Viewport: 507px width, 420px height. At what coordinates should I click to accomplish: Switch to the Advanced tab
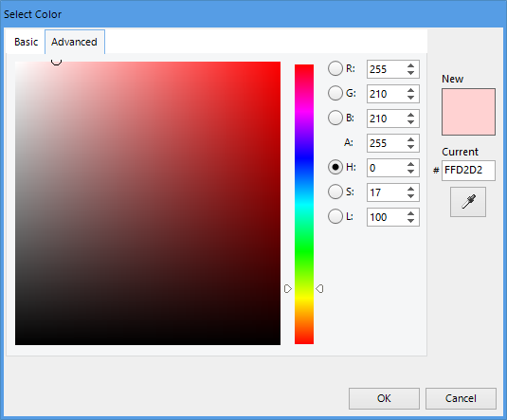point(74,42)
